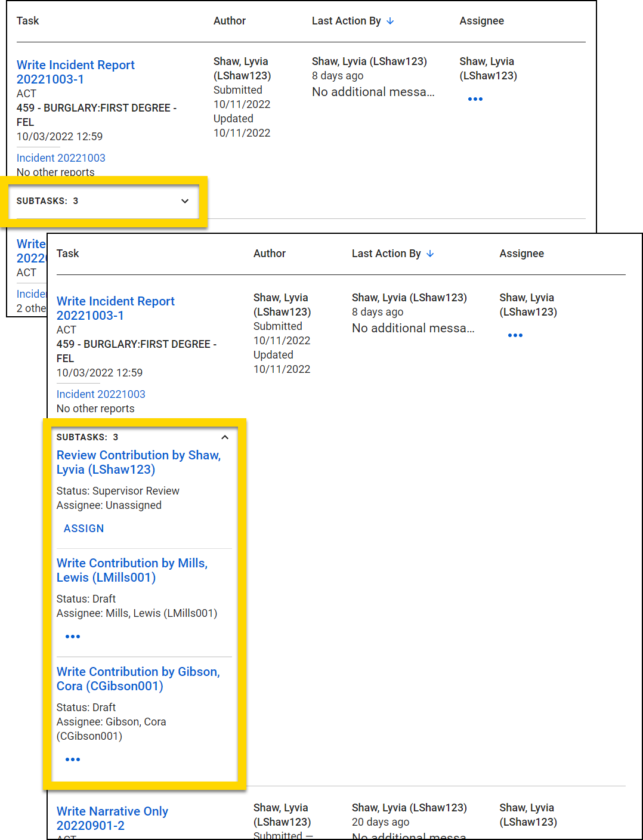The image size is (643, 840).
Task: Open Write Narrative Only 20220901-2 task
Action: [x=112, y=818]
